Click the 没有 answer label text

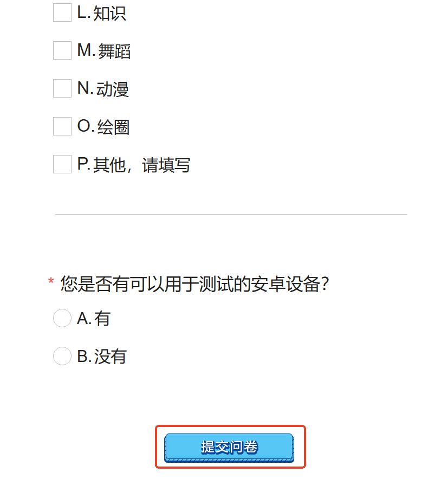point(111,357)
